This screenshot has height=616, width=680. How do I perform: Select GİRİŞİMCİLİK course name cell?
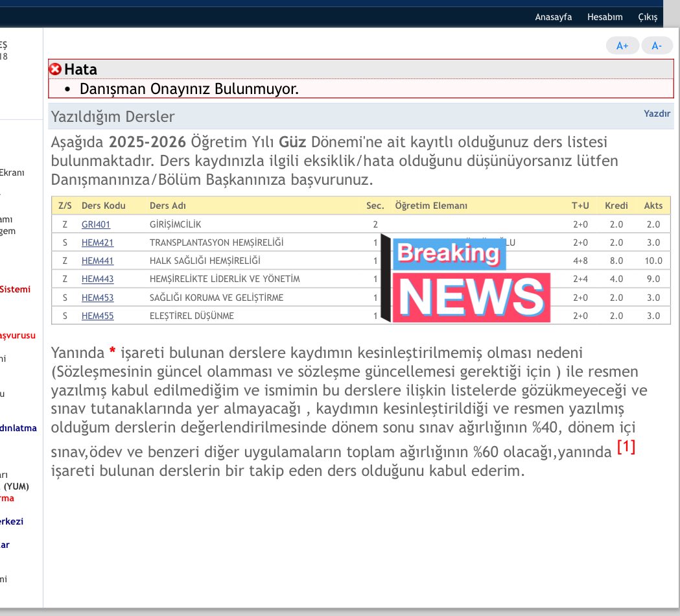175,224
